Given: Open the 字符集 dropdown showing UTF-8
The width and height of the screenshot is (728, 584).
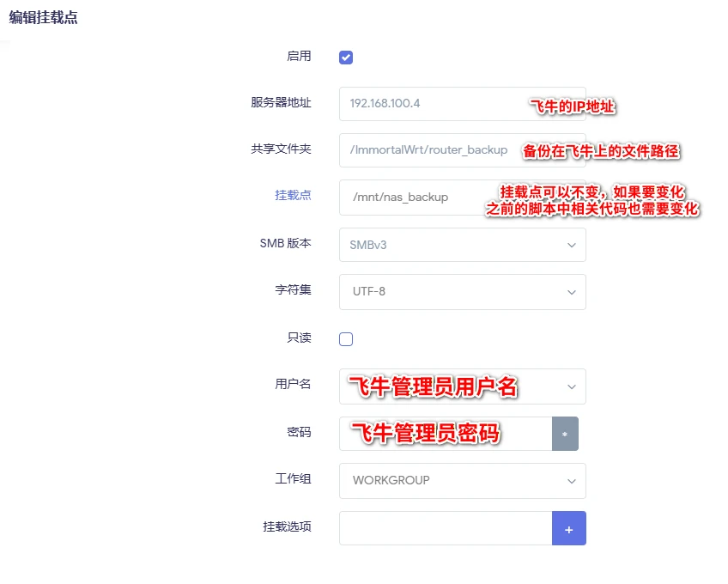Looking at the screenshot, I should coord(462,292).
